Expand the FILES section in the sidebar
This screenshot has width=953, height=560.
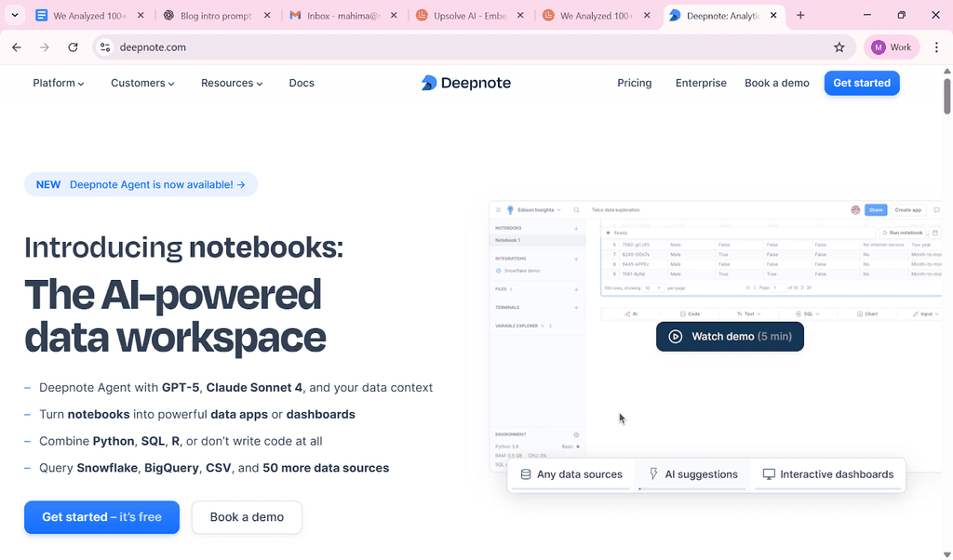(x=512, y=288)
